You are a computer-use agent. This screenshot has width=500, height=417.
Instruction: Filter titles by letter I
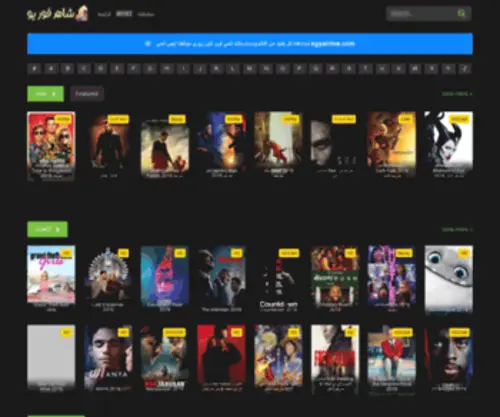click(x=183, y=69)
